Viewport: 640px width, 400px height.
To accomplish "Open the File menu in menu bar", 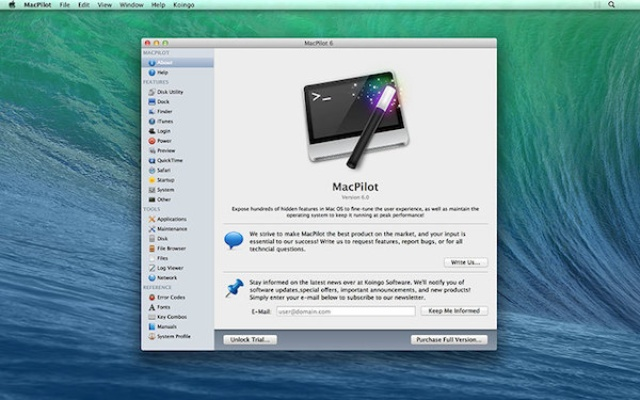I will [x=64, y=5].
